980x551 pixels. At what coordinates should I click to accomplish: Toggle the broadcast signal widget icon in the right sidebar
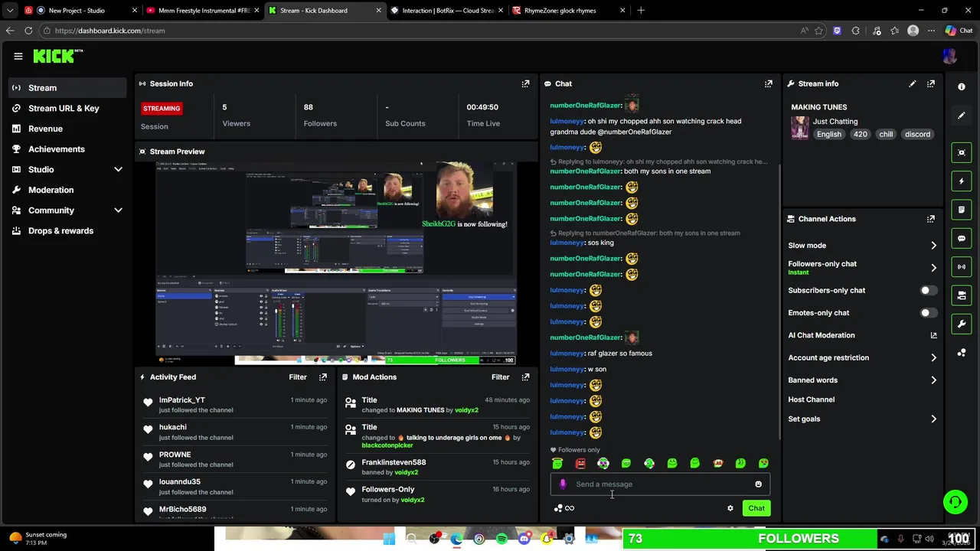(x=962, y=266)
